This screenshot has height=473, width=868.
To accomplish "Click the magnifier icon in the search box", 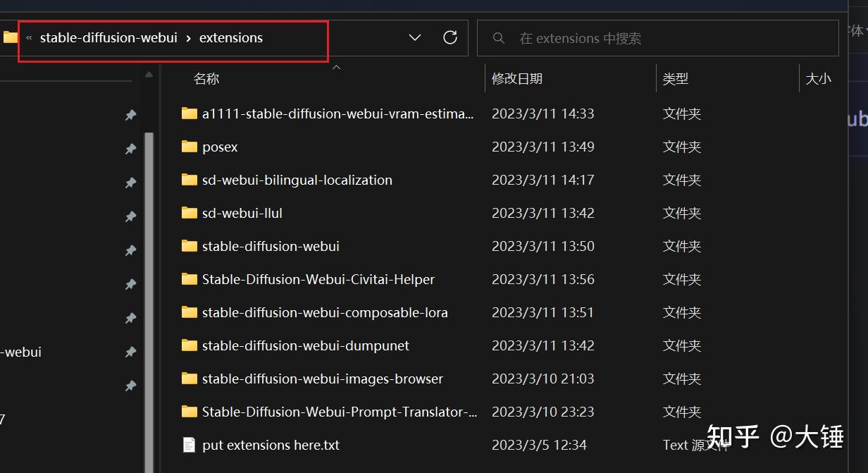I will [499, 38].
